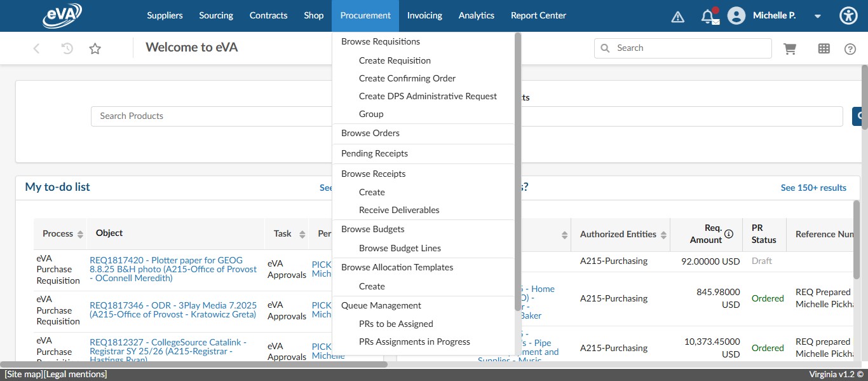Click the My to-do list heading
Screen dimensions: 868x381
[57, 187]
